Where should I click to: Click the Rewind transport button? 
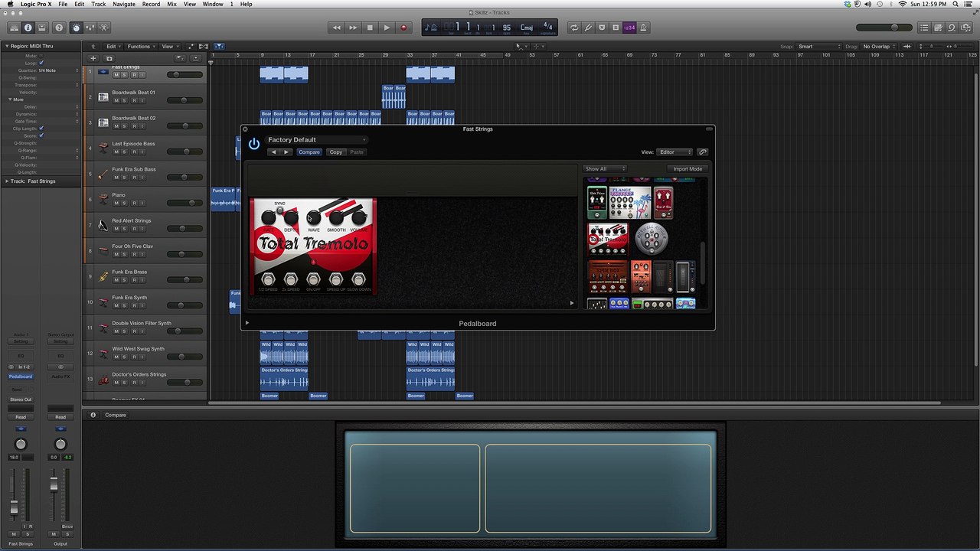coord(336,28)
